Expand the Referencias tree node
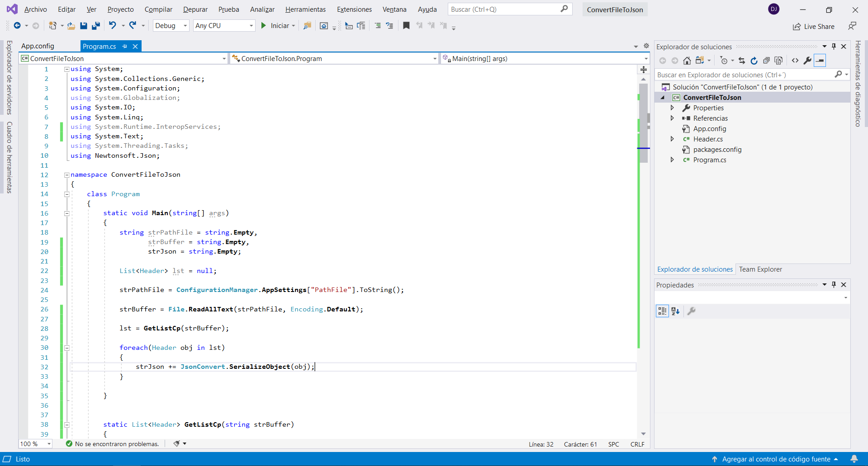 672,118
